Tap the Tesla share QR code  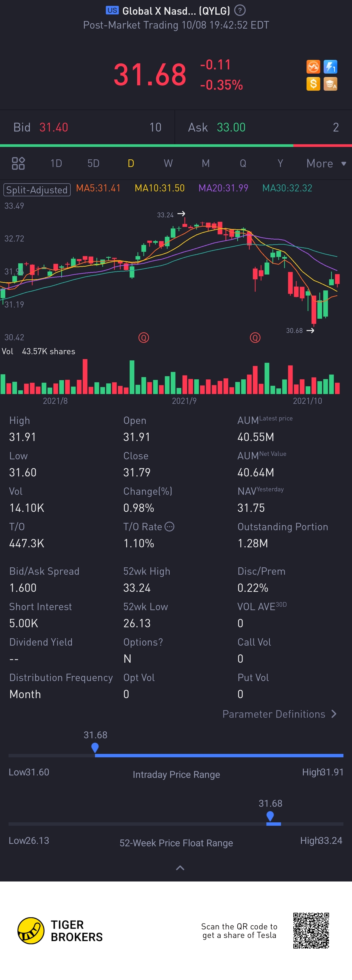tap(311, 931)
